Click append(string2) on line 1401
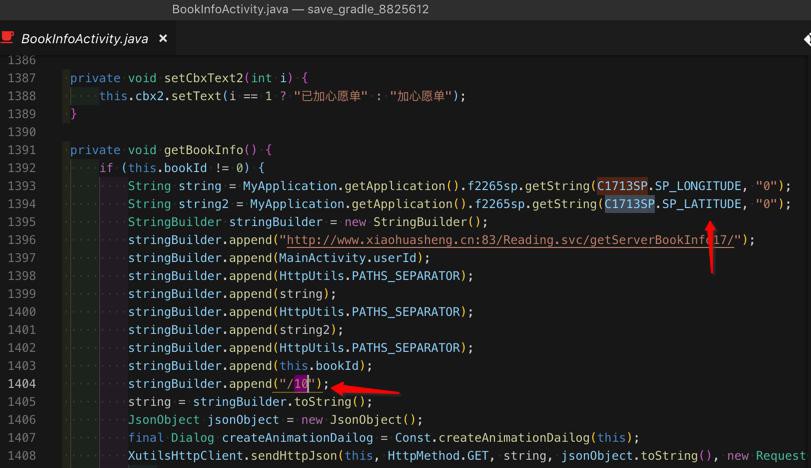811x468 pixels. (x=282, y=330)
